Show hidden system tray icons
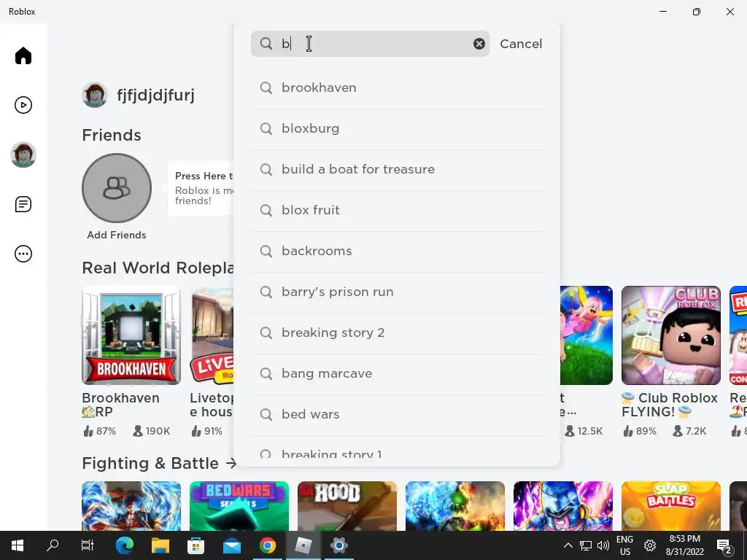 tap(568, 545)
